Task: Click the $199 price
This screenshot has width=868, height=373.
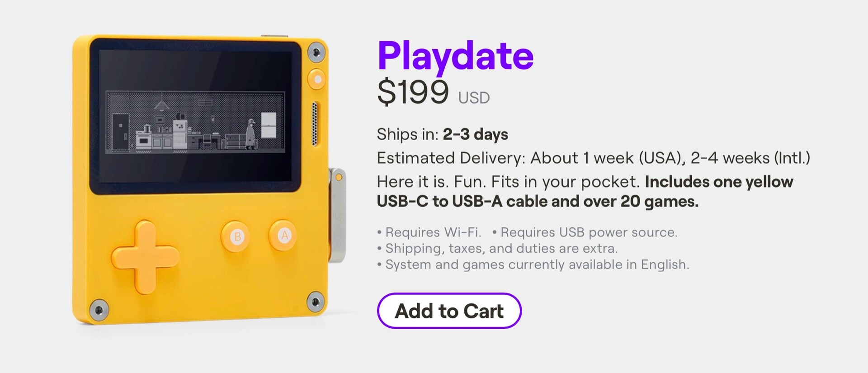Action: (x=413, y=92)
